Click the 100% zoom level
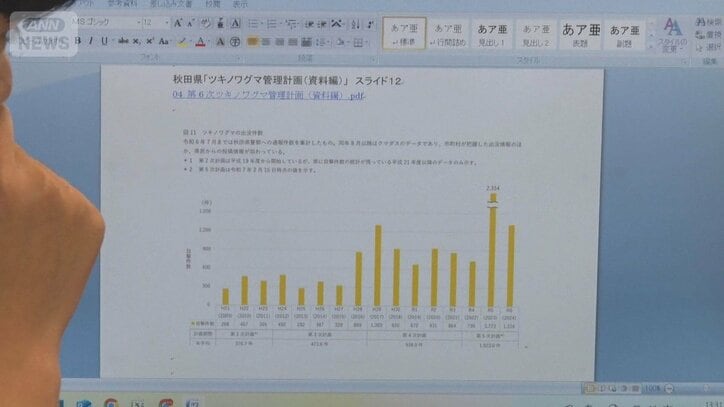724x407 pixels. [652, 389]
